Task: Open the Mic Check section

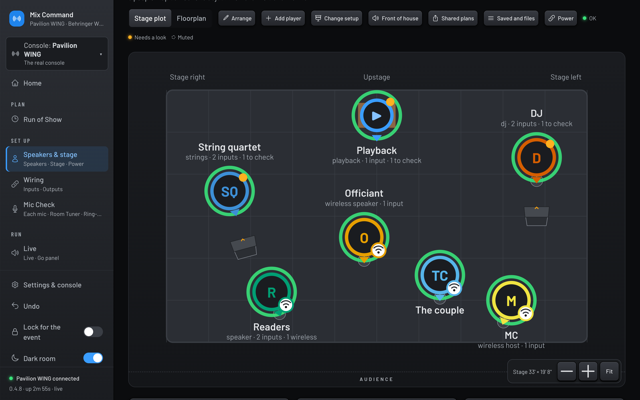Action: (57, 209)
